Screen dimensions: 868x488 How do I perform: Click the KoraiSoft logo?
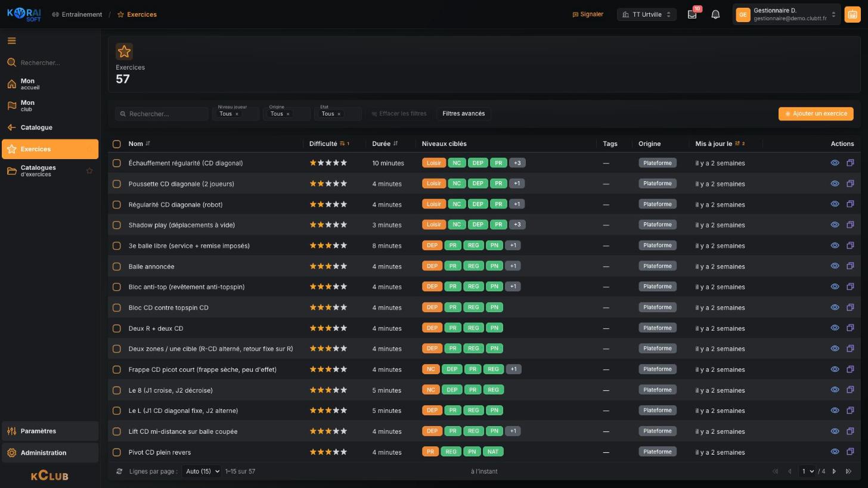point(24,14)
